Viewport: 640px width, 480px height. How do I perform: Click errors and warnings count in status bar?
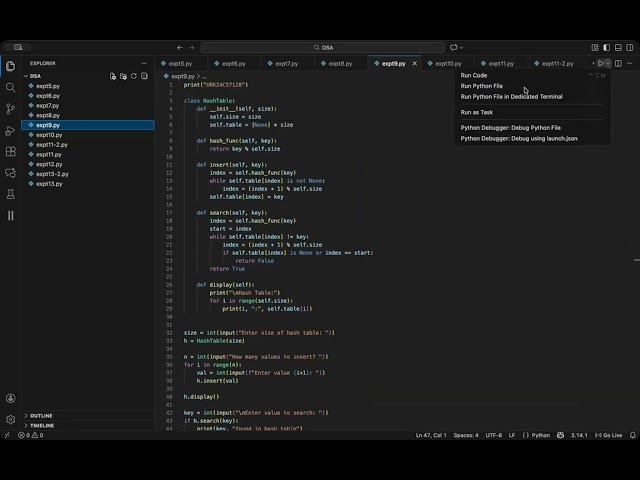point(31,435)
